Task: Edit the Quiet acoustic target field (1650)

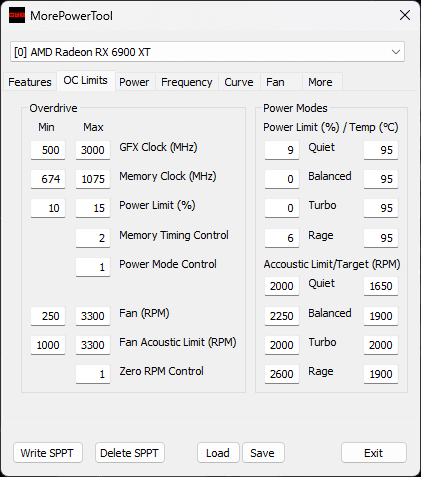Action: pyautogui.click(x=381, y=286)
